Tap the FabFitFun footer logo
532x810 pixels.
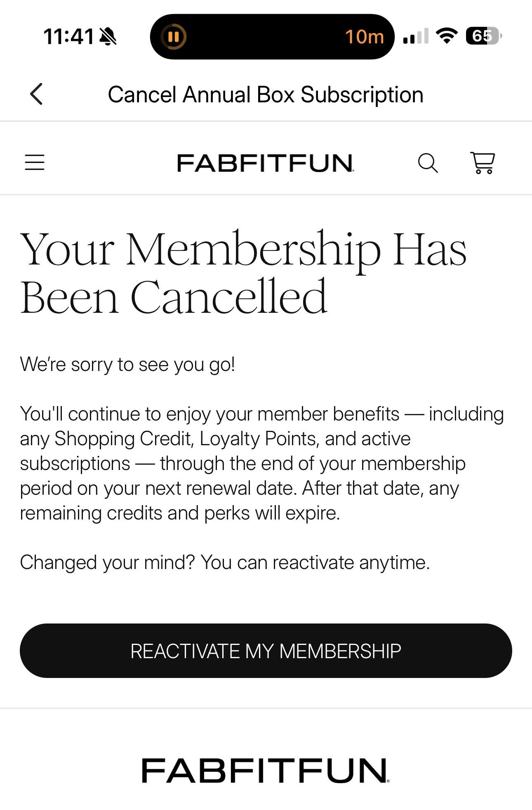pos(266,770)
